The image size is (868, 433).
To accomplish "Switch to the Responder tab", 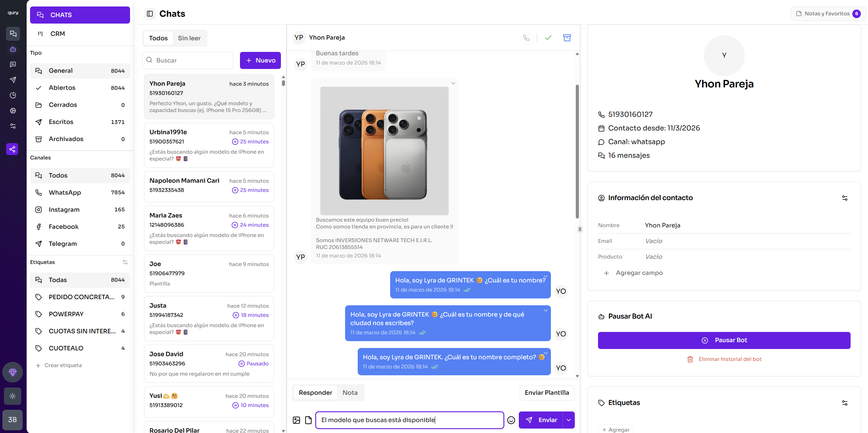I will coord(315,393).
